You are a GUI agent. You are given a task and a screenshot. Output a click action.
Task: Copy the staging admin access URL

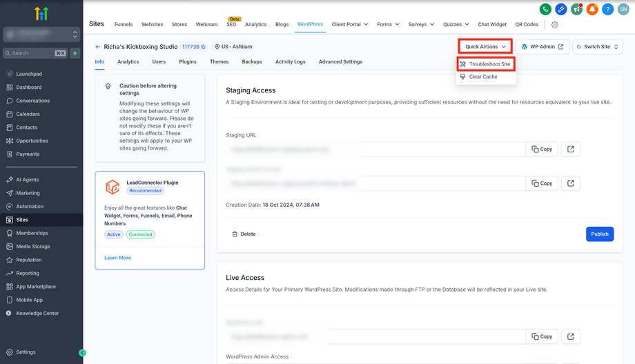click(x=542, y=183)
